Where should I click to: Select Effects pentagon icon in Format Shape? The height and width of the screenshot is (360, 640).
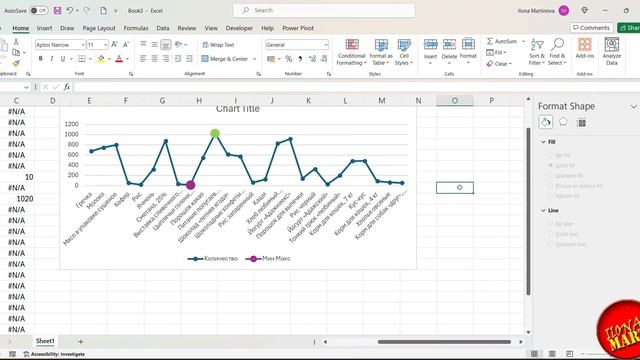563,122
